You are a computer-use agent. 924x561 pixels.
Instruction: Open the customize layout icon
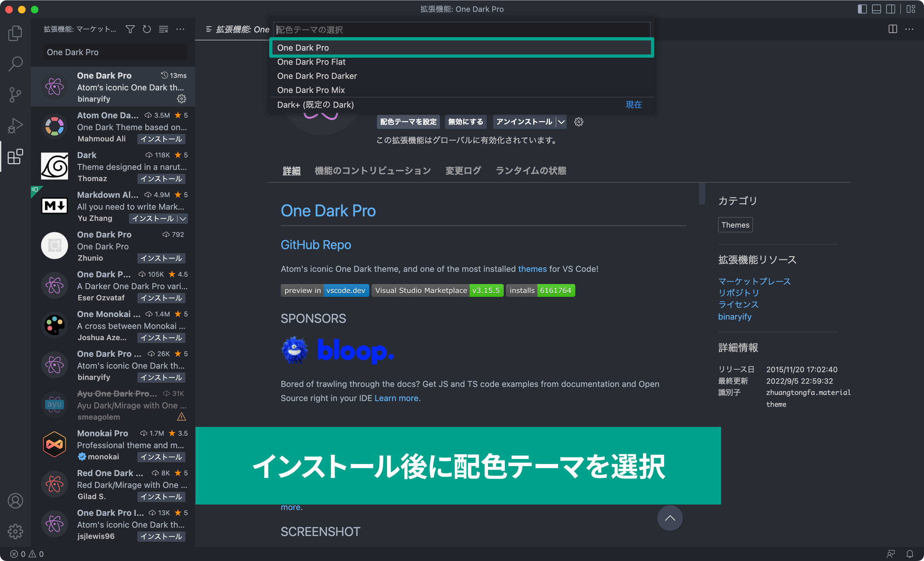point(911,9)
